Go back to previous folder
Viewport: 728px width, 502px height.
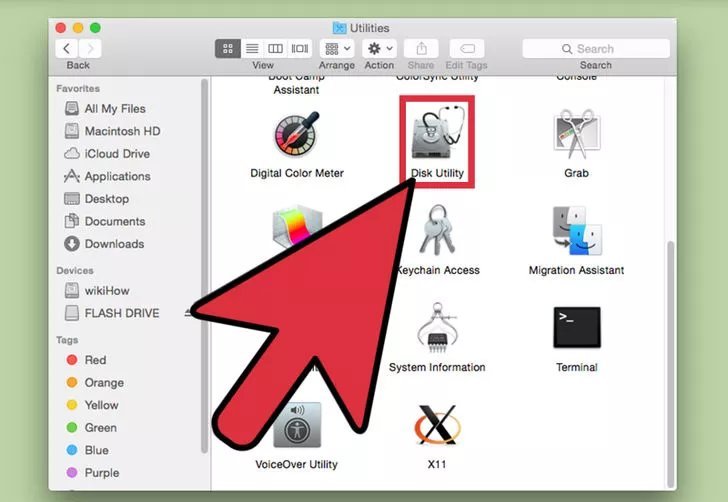(x=67, y=48)
